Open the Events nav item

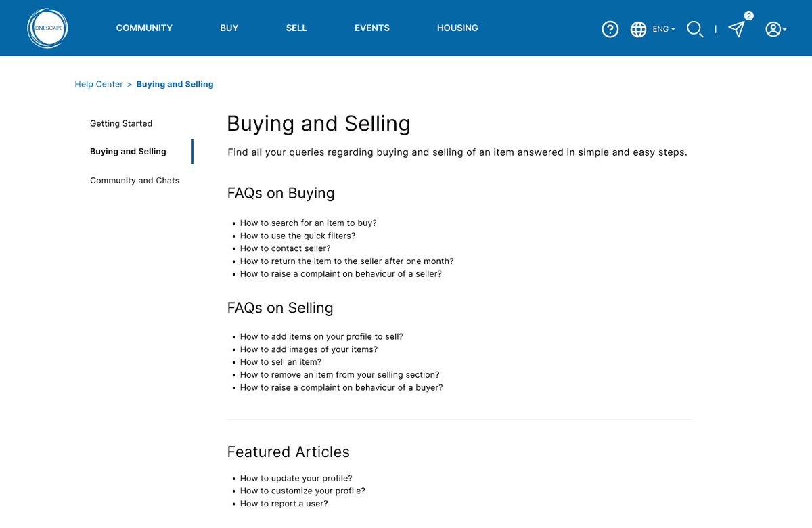372,28
